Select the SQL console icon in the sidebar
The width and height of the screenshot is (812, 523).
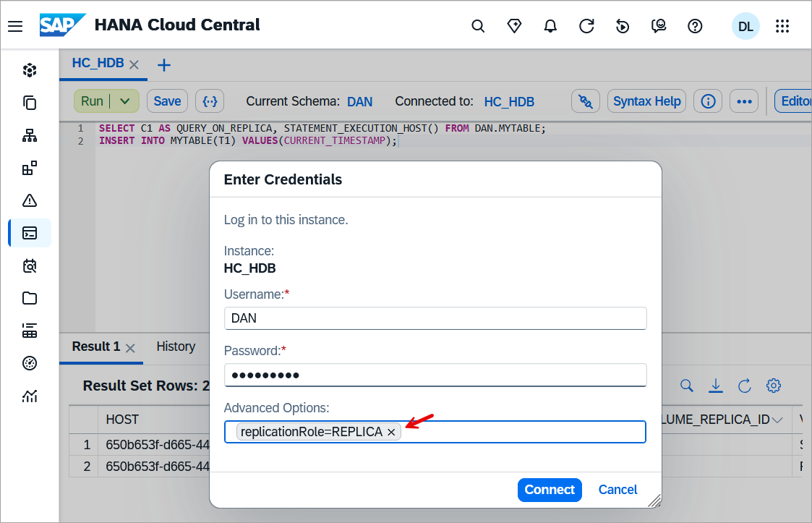[30, 233]
